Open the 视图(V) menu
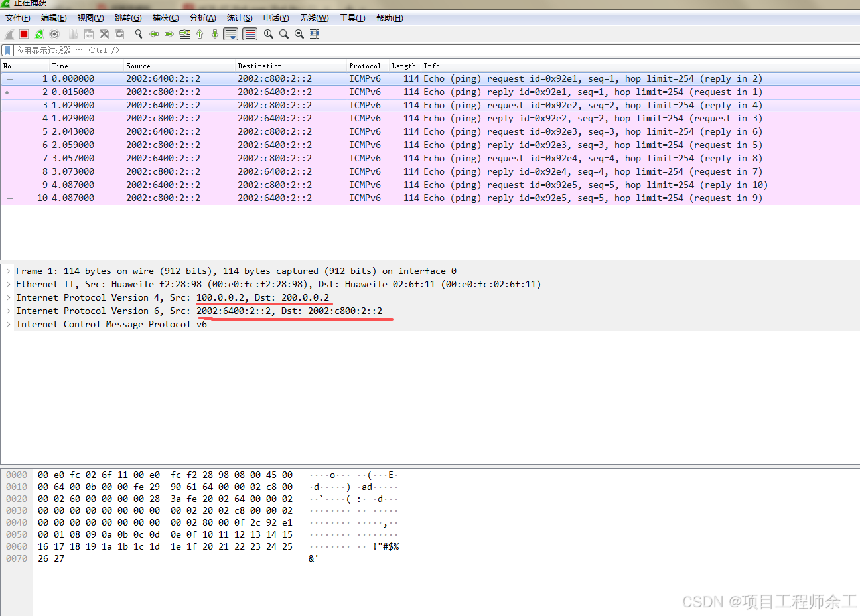 point(90,18)
